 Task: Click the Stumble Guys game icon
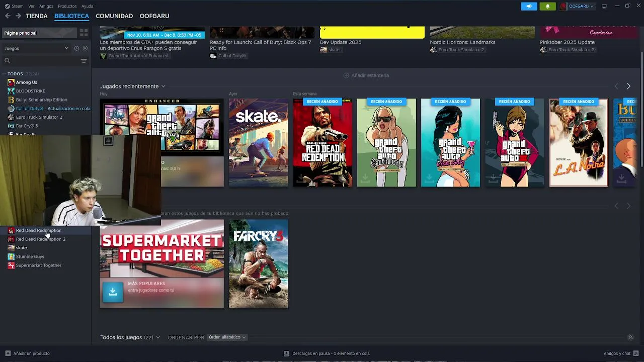coord(11,256)
